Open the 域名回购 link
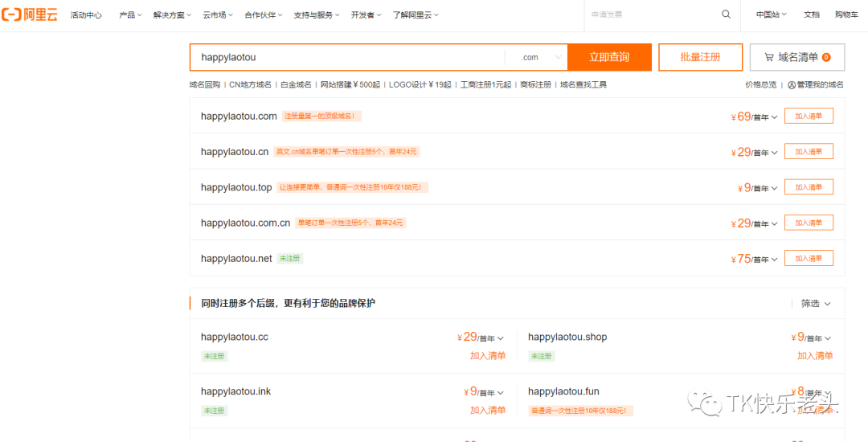Image resolution: width=868 pixels, height=442 pixels. click(x=205, y=84)
